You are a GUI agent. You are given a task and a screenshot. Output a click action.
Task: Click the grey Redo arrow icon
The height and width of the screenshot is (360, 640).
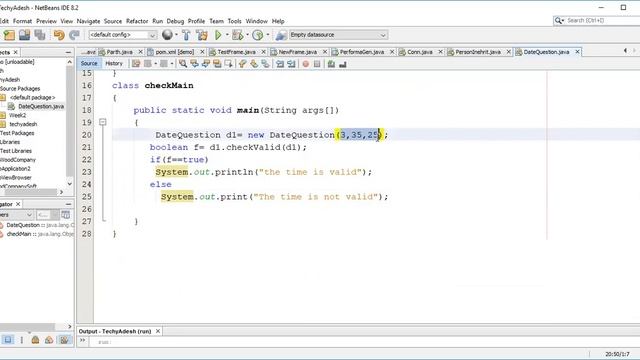click(x=74, y=35)
